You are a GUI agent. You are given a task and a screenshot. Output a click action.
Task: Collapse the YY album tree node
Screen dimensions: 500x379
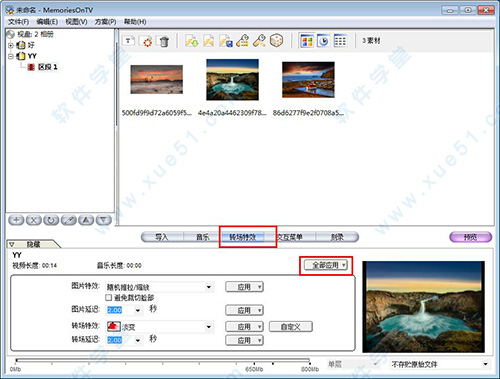click(x=11, y=56)
